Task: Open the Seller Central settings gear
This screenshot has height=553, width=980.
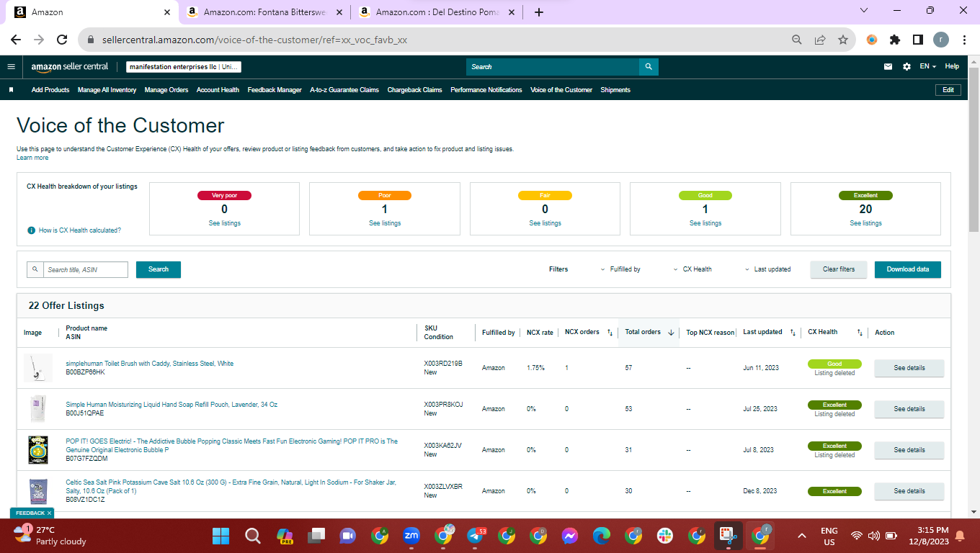Action: (906, 66)
